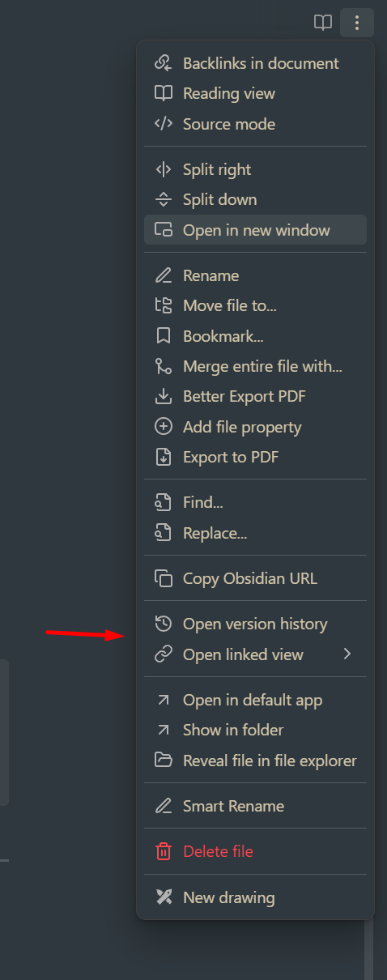Choose Open version history

click(255, 624)
